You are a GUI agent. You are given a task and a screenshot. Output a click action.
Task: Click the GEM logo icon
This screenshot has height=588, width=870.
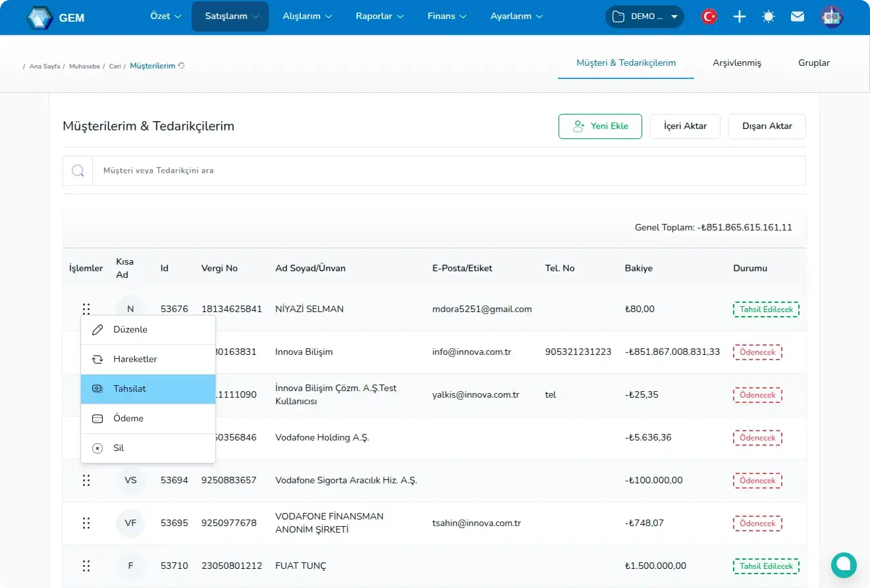40,18
